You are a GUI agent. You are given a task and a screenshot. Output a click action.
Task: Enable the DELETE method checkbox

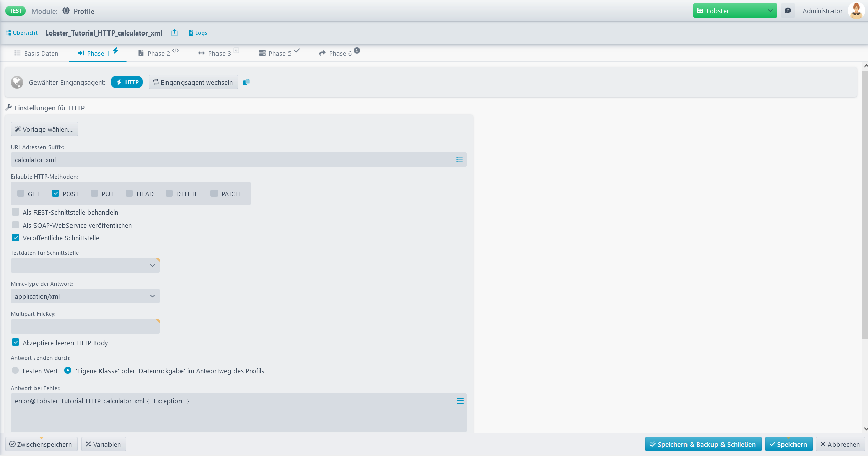[x=169, y=193]
